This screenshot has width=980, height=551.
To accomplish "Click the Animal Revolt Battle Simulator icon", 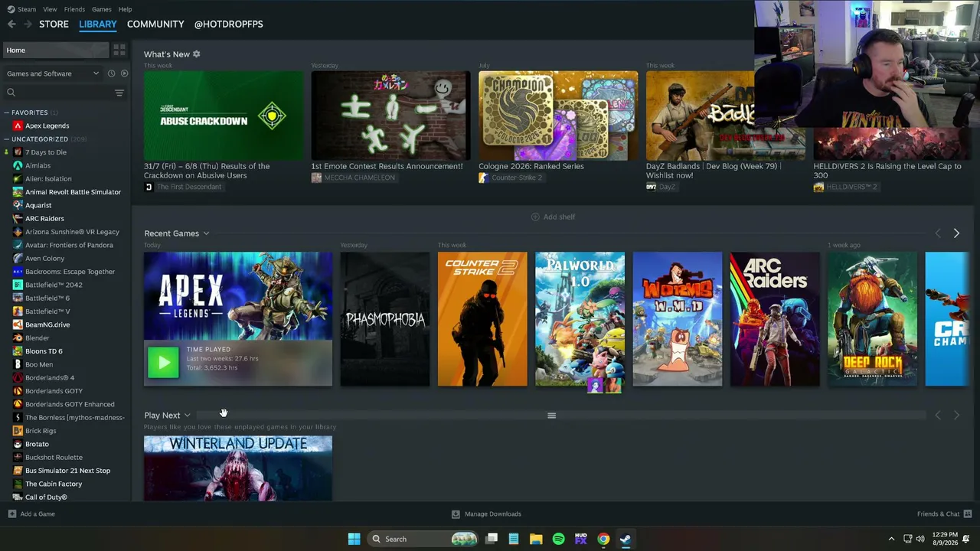I will tap(18, 192).
